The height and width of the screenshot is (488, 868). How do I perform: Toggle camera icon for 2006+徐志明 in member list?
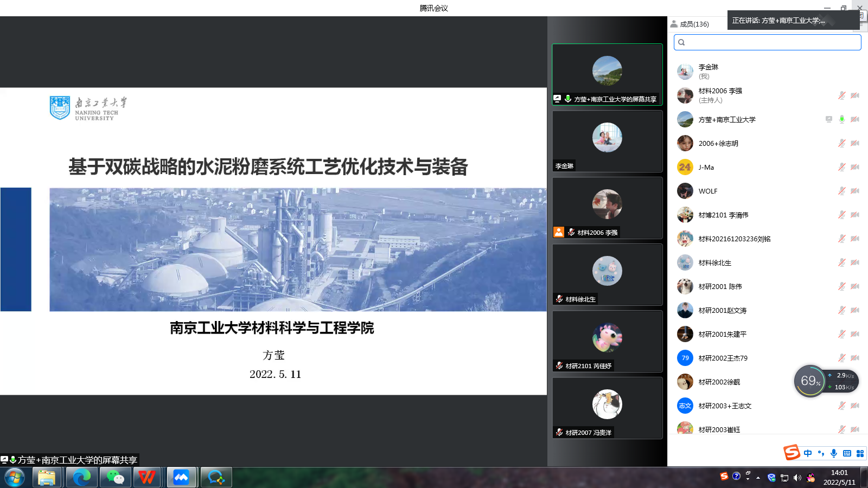(855, 143)
